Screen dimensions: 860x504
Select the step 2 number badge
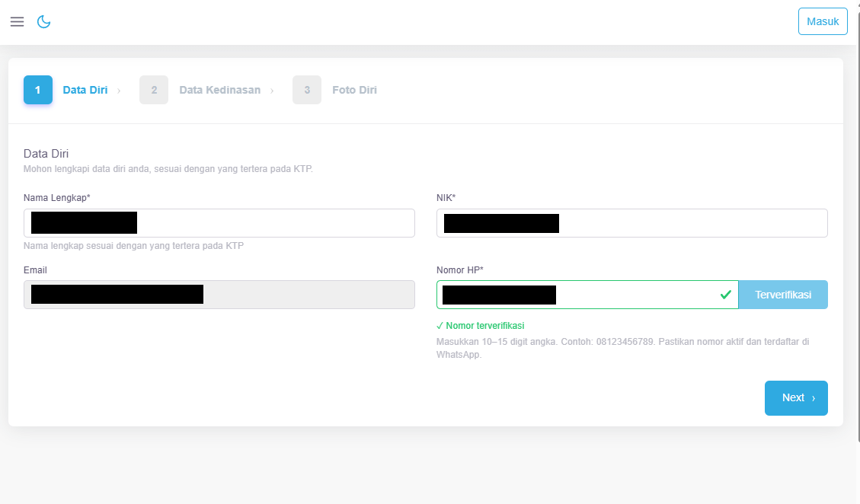154,90
